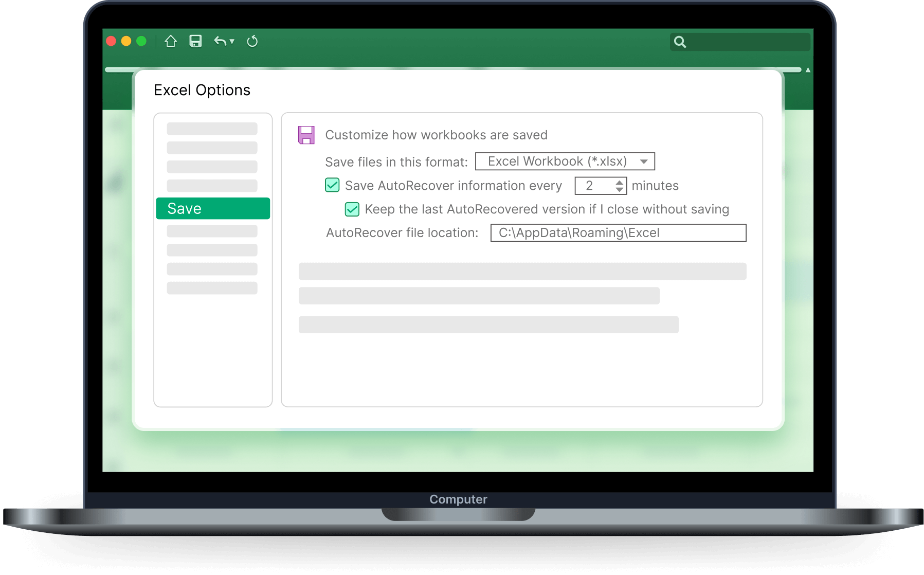This screenshot has height=575, width=924.
Task: Click the magnifying glass search icon
Action: (x=681, y=42)
